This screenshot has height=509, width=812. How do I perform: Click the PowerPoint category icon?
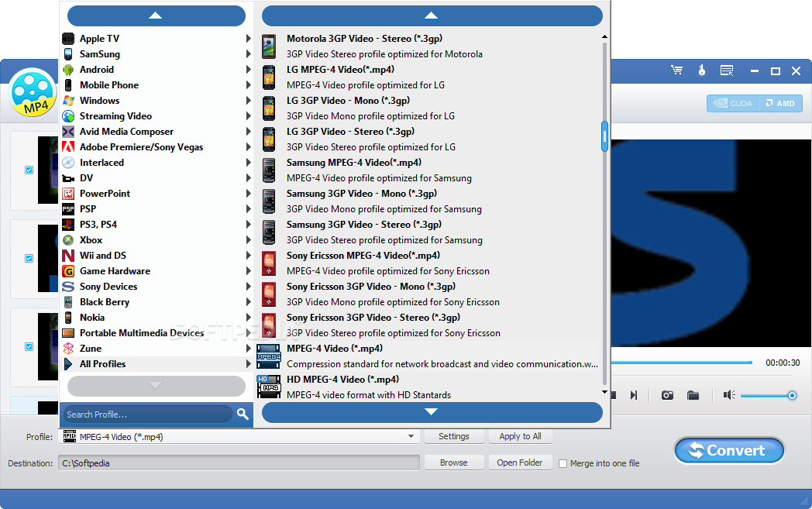point(68,194)
